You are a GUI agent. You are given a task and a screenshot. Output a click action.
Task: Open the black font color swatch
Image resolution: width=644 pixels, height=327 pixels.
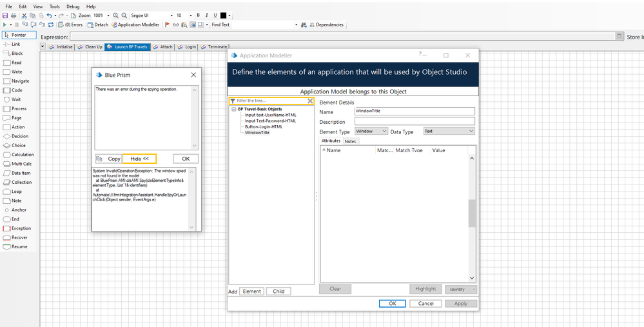tap(224, 15)
